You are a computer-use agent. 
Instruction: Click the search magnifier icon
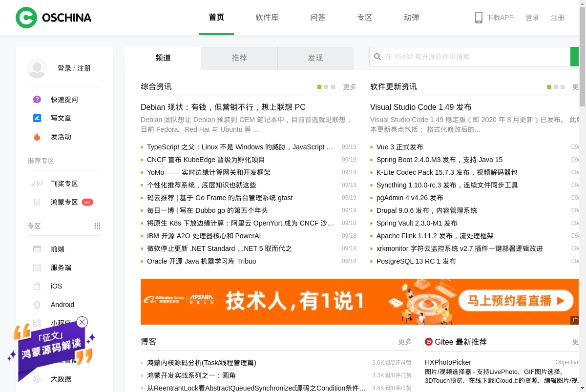point(377,57)
